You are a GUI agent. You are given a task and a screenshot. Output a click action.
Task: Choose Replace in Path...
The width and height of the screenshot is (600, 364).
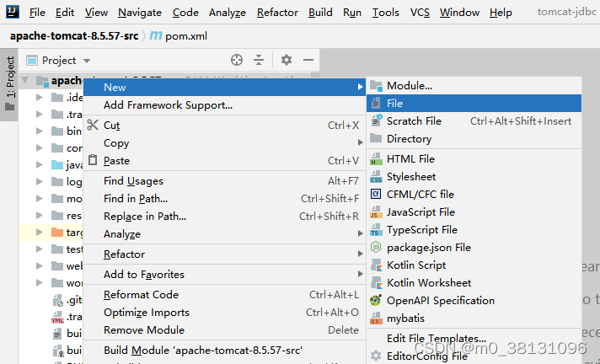coord(225,217)
